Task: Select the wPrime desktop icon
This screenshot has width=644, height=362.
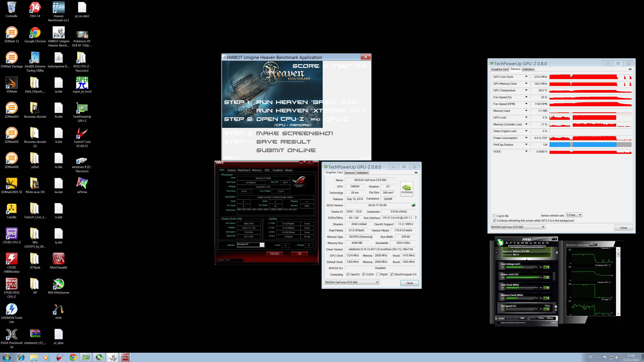Action: (x=82, y=186)
